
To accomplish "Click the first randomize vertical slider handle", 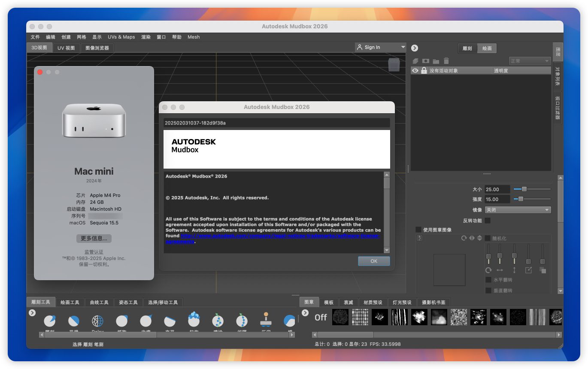I will 488,256.
